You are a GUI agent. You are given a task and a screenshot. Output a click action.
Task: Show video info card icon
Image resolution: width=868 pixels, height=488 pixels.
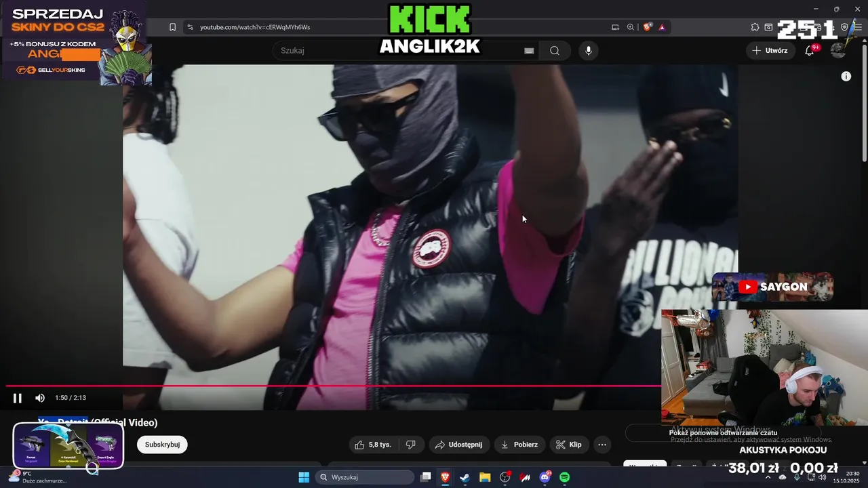(x=846, y=77)
